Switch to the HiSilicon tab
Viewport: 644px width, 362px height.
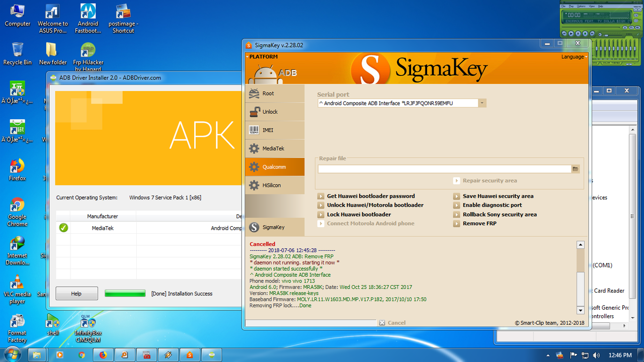pyautogui.click(x=275, y=185)
